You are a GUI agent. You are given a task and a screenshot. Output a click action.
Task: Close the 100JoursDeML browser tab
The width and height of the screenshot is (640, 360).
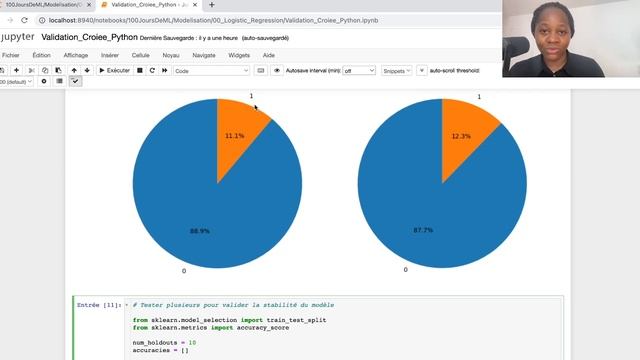89,5
